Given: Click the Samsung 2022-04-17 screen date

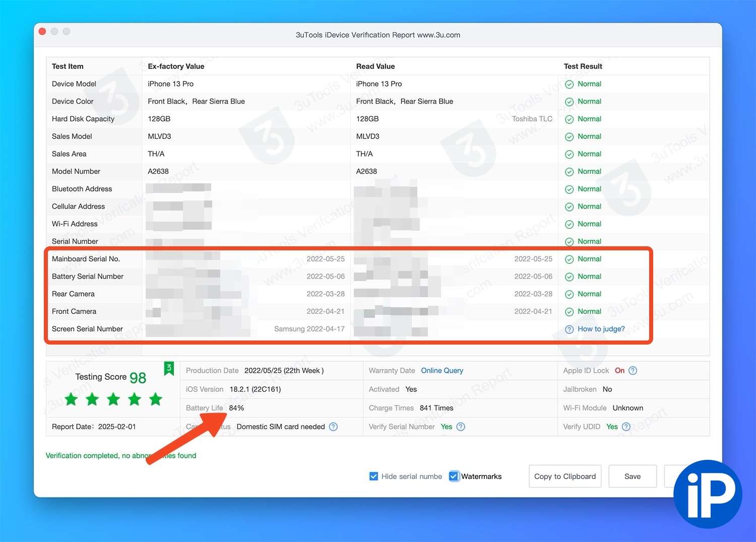Looking at the screenshot, I should (309, 329).
